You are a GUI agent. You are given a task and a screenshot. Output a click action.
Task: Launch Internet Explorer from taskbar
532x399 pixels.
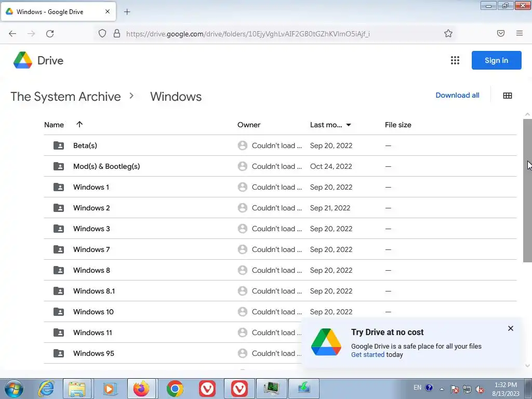point(46,389)
